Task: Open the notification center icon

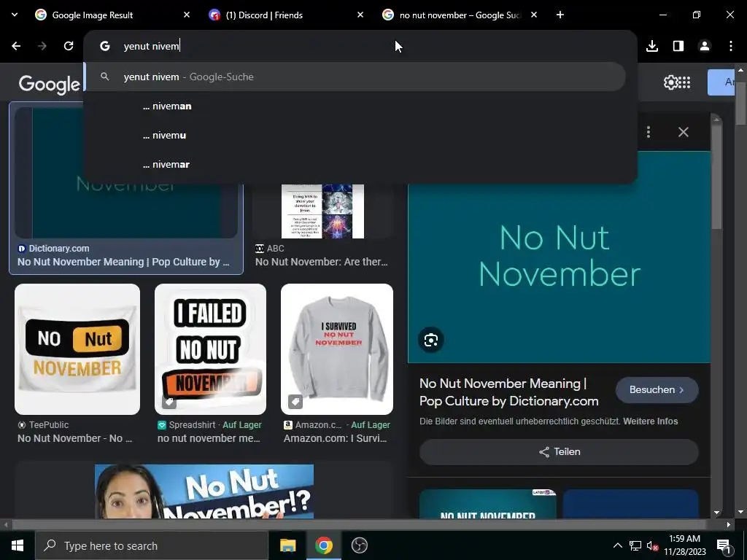Action: click(724, 545)
